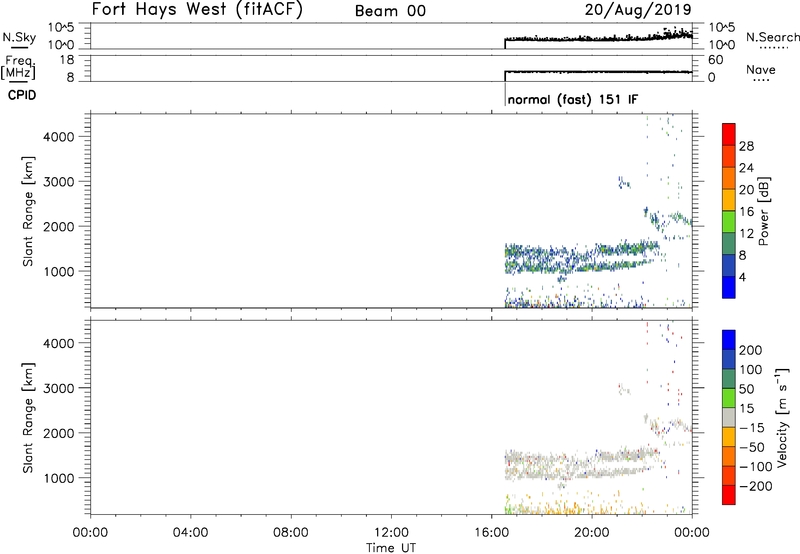Click the noise trace in the N.Sky panel
The width and height of the screenshot is (800, 554).
coord(598,38)
